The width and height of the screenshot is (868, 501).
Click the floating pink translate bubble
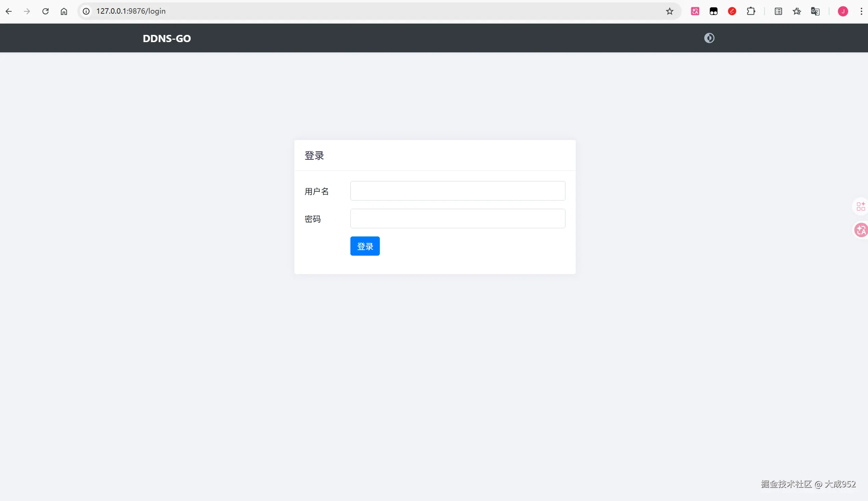861,230
